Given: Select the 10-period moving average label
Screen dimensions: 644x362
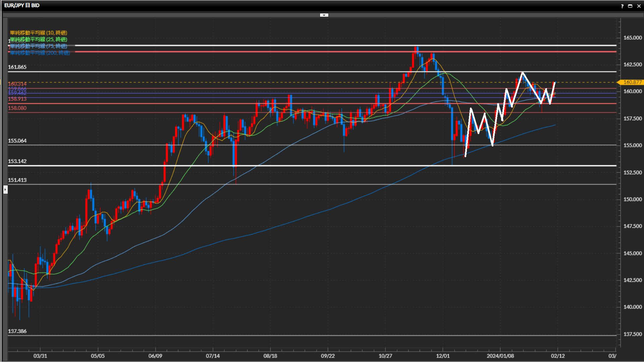Looking at the screenshot, I should pyautogui.click(x=38, y=33).
